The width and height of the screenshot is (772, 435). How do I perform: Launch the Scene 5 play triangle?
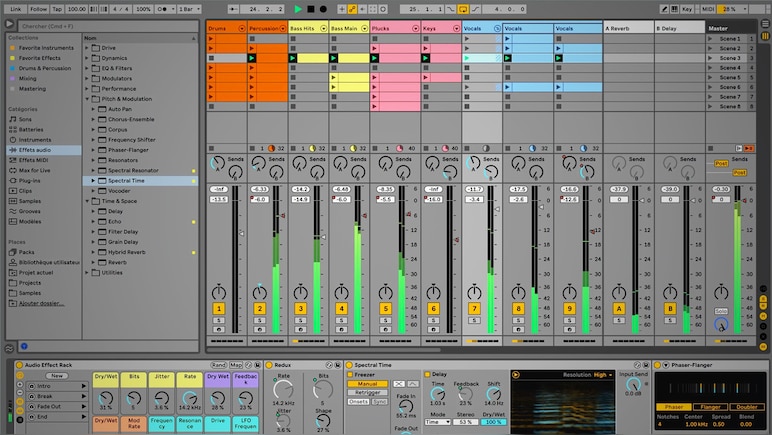click(x=710, y=77)
